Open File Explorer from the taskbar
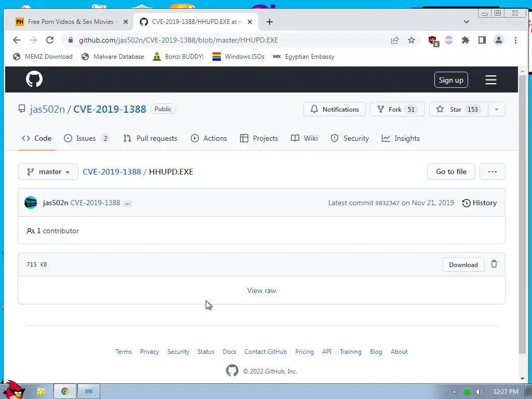 pos(41,392)
